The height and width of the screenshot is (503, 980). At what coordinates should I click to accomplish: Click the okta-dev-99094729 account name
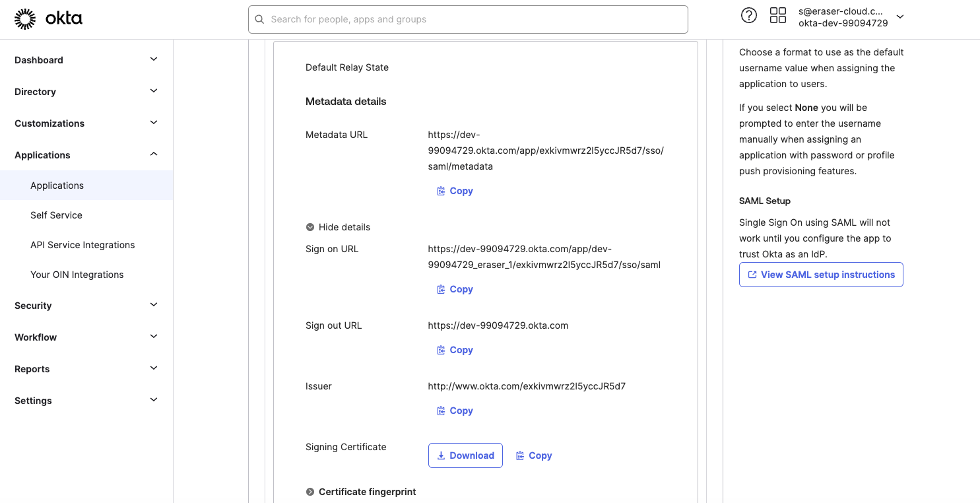pos(843,23)
